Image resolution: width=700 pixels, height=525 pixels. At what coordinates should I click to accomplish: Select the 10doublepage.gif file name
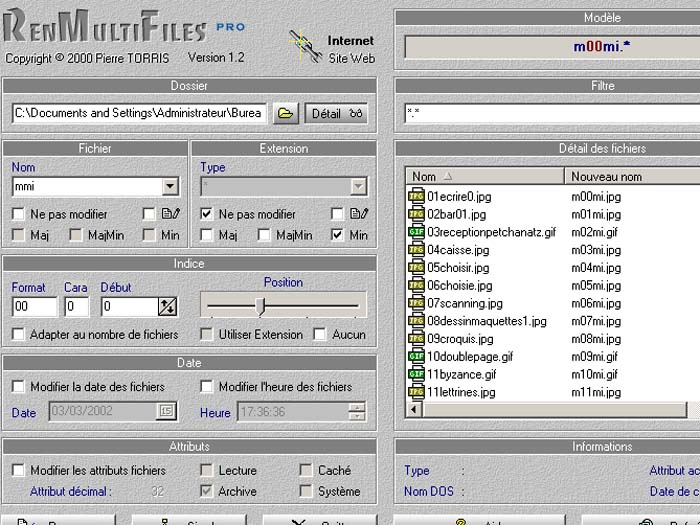click(x=470, y=356)
